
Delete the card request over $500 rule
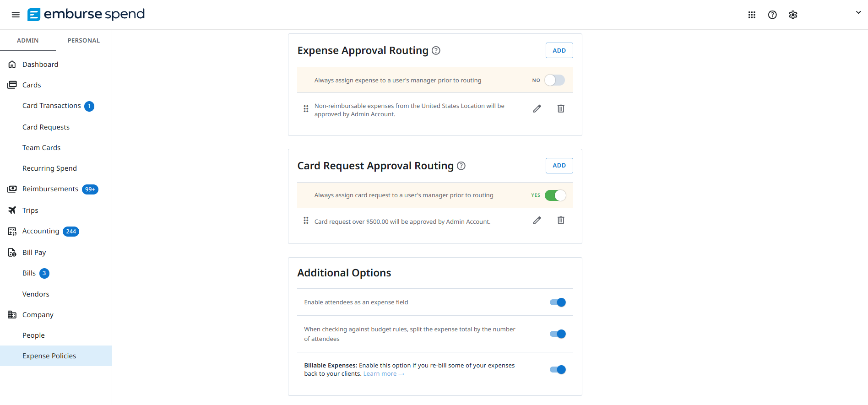[561, 220]
